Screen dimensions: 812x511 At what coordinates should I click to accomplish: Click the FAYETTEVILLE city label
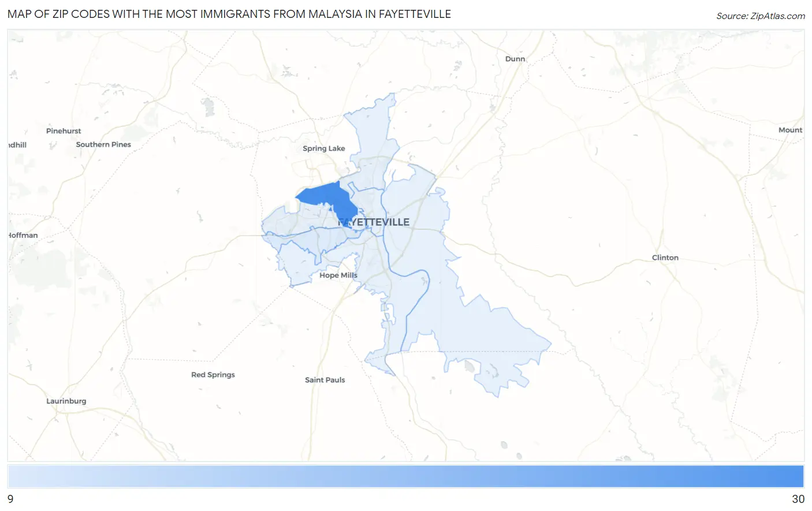pyautogui.click(x=374, y=222)
